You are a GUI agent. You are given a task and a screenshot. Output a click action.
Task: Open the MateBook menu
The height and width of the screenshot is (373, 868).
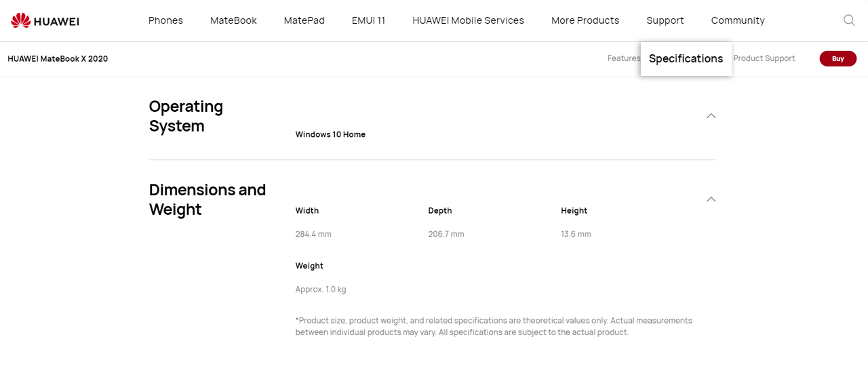tap(233, 20)
